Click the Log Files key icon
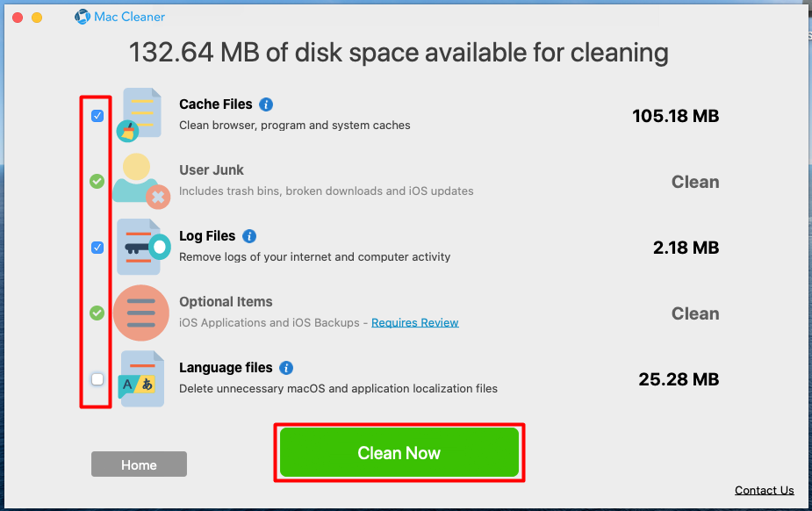Screen dimensions: 812x511 (x=143, y=247)
